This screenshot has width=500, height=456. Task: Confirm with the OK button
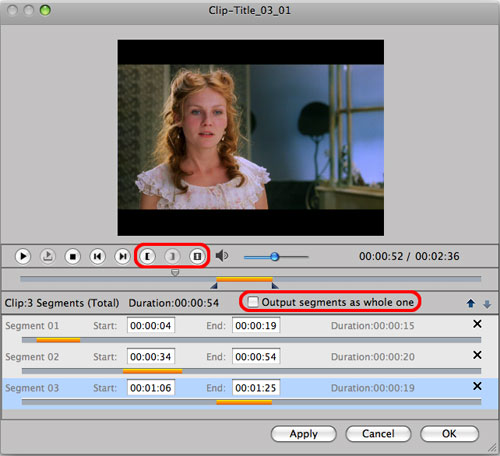click(449, 434)
